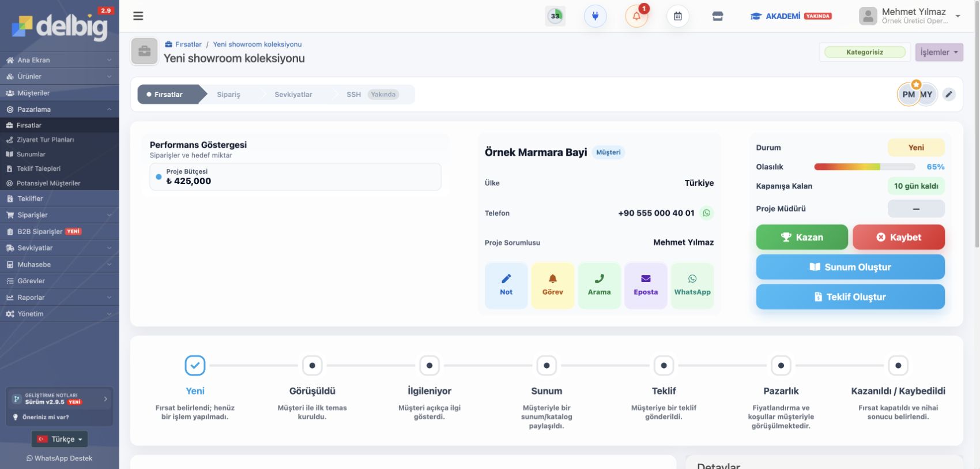Open the notification bell icon
The image size is (980, 469).
click(x=636, y=16)
